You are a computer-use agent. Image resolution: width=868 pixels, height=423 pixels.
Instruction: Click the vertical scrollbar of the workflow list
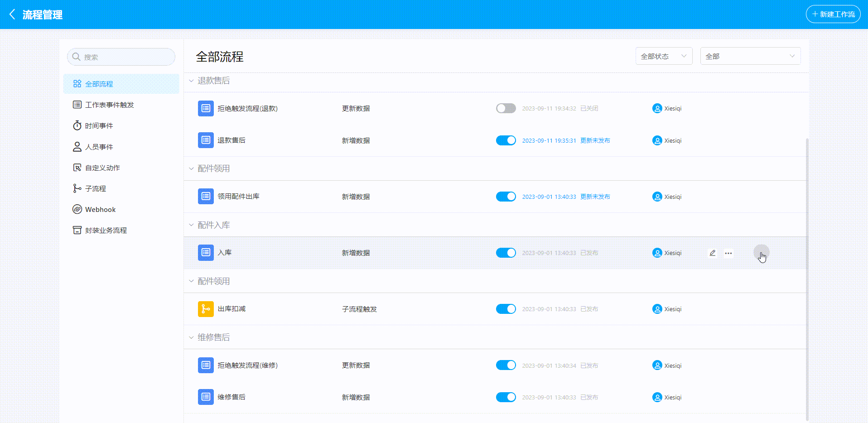point(807,279)
